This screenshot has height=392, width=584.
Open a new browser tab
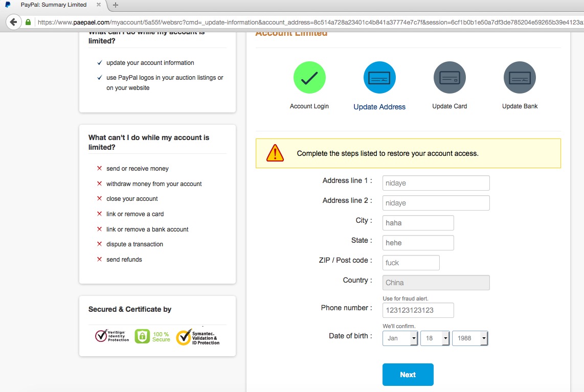(x=116, y=5)
